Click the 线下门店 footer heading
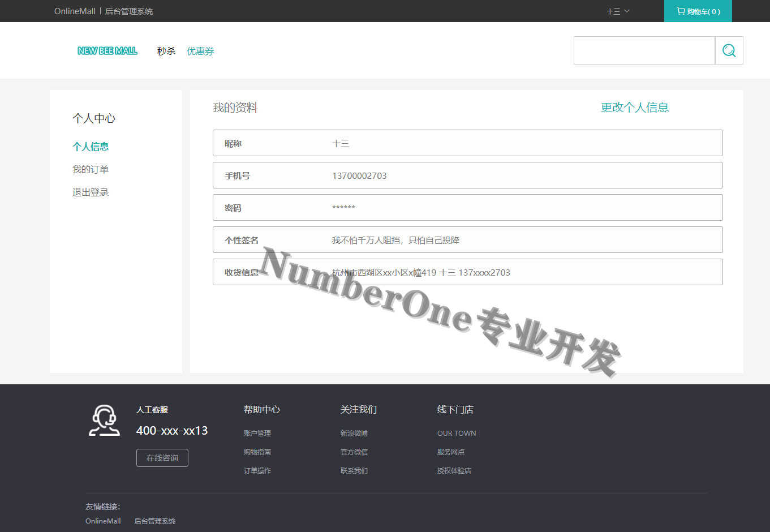The height and width of the screenshot is (532, 770). tap(455, 409)
